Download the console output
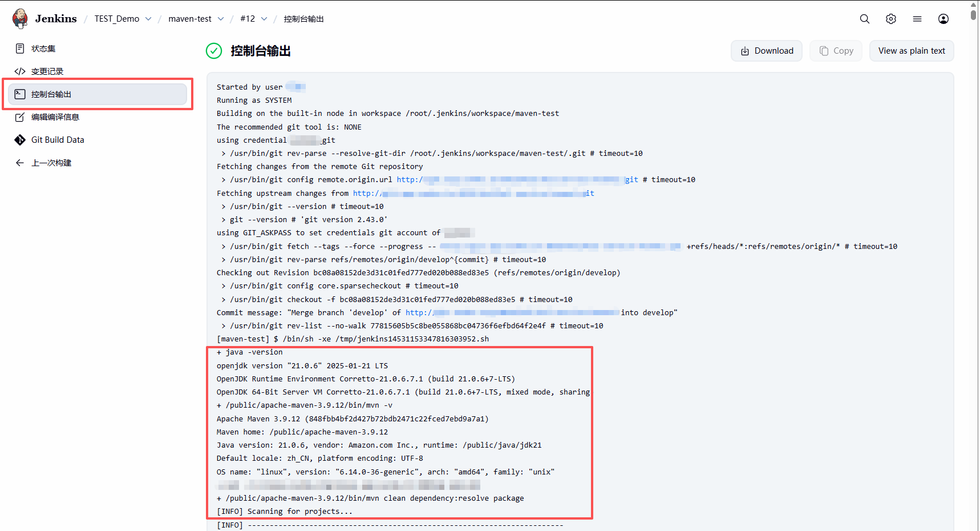 click(x=767, y=51)
